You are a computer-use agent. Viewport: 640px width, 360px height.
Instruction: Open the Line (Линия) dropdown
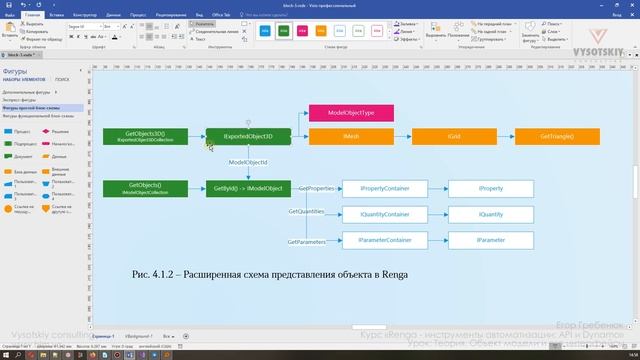click(x=404, y=31)
